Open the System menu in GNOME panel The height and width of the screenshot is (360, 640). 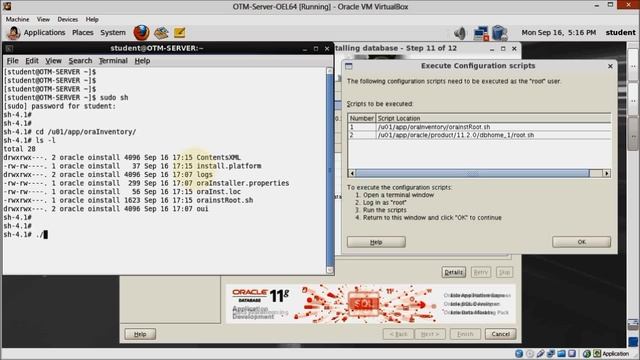coord(113,32)
